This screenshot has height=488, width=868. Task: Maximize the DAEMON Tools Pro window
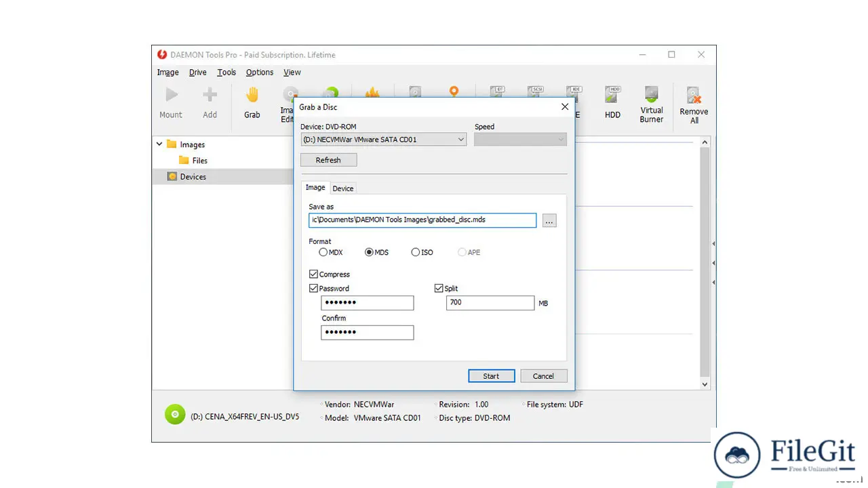click(x=671, y=55)
